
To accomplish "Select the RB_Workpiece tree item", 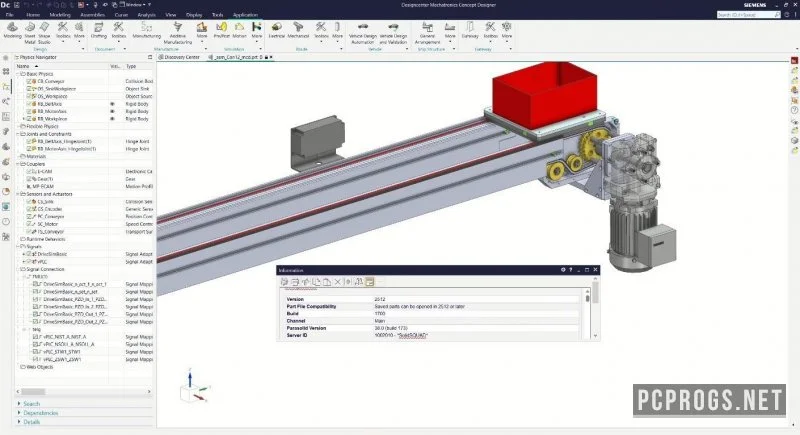I will 53,119.
